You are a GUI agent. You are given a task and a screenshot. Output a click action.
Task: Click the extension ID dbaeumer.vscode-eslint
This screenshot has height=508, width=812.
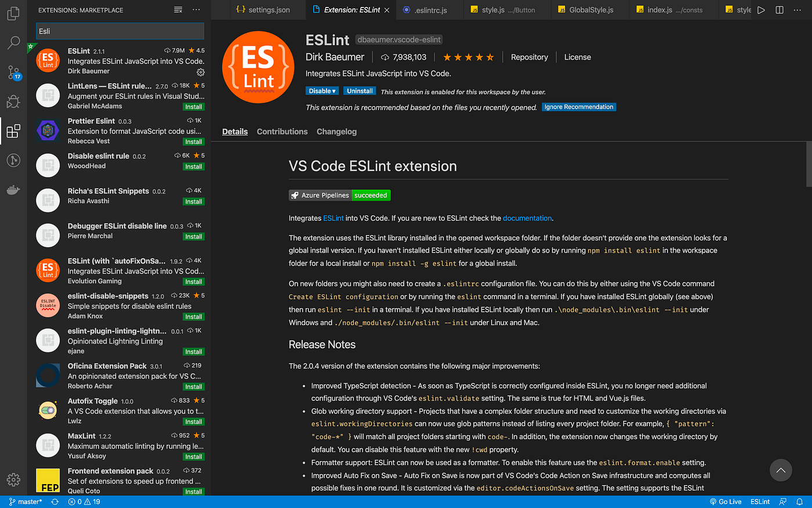(x=399, y=39)
